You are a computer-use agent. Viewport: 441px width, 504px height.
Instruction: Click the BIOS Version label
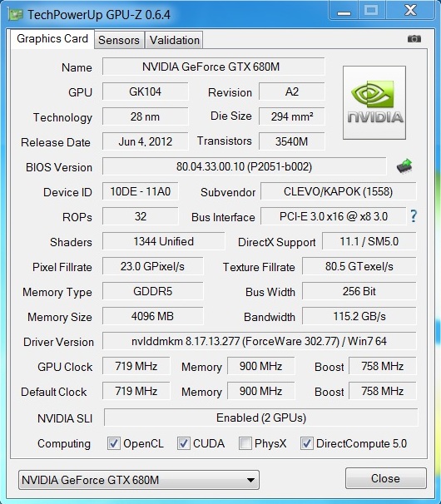59,167
